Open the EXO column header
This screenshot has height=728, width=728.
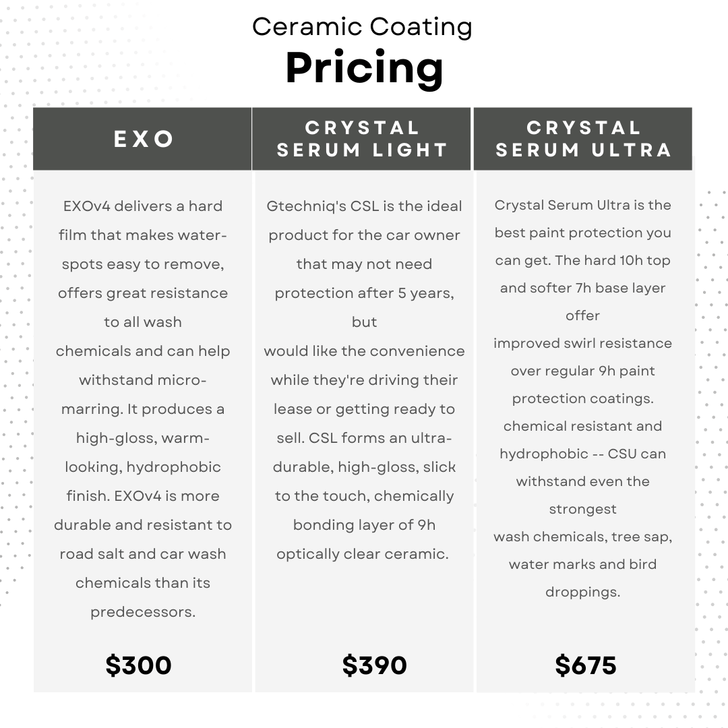click(x=144, y=139)
